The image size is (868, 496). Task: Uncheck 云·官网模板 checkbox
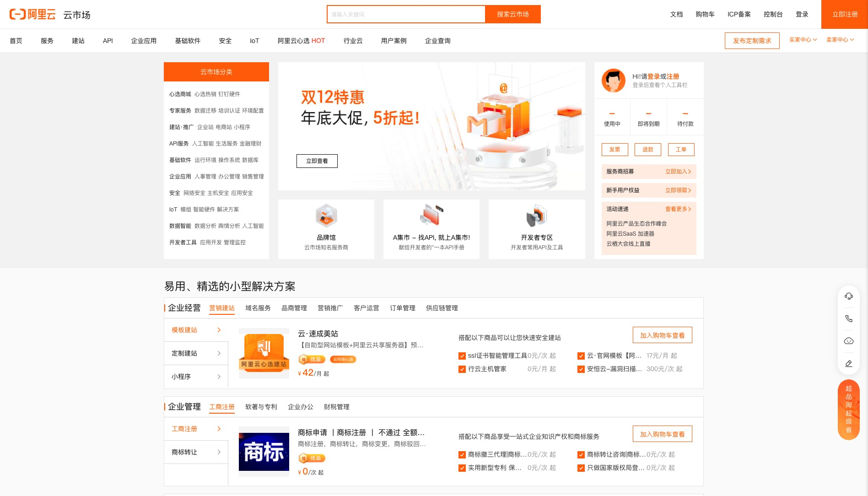pyautogui.click(x=581, y=356)
